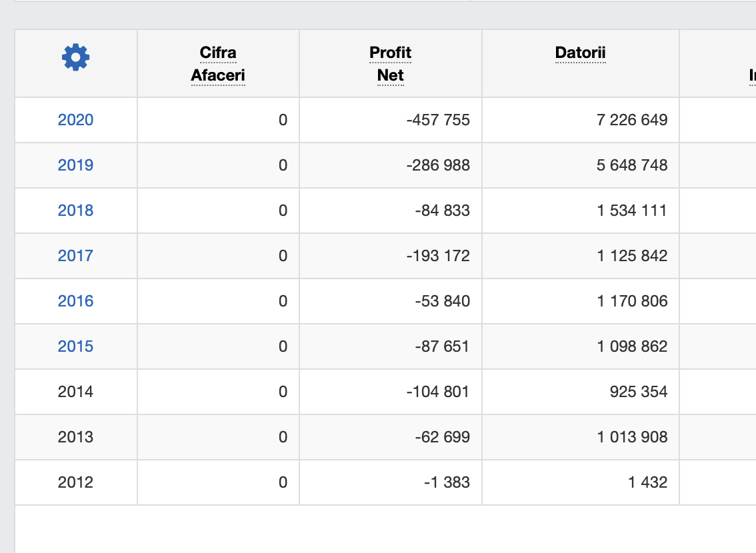Open the 2019 year link
Viewport: 756px width, 553px height.
coord(75,165)
